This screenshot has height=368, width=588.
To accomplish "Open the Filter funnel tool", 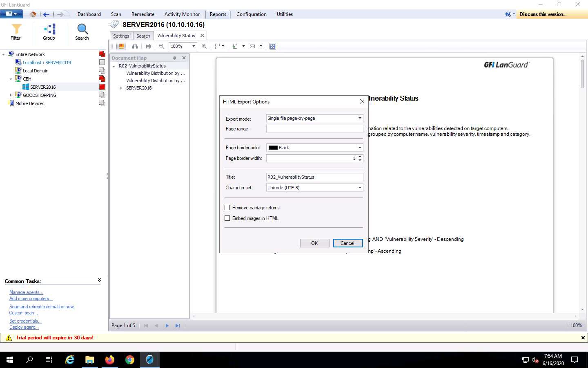I will [x=16, y=32].
